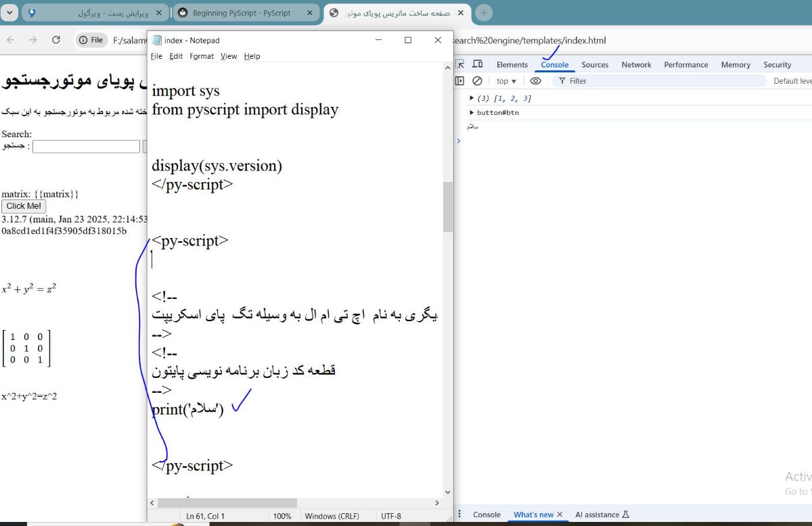
Task: Select the inspect element tool in DevTools
Action: pyautogui.click(x=461, y=64)
